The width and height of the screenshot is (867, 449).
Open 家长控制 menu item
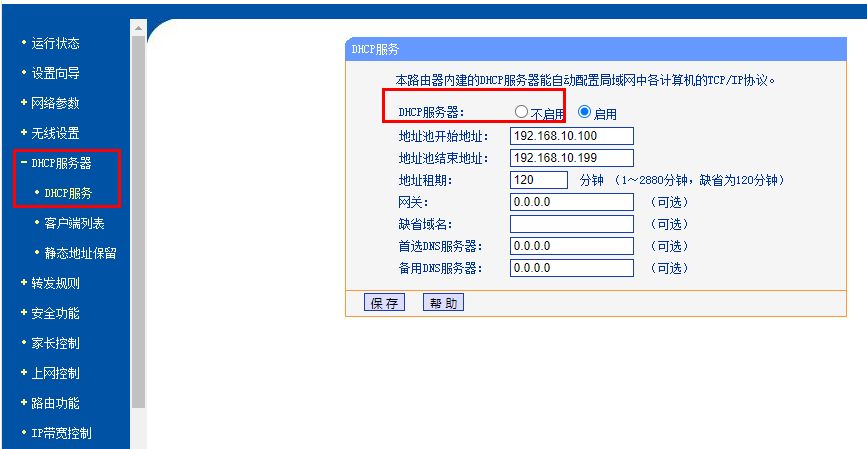[55, 343]
